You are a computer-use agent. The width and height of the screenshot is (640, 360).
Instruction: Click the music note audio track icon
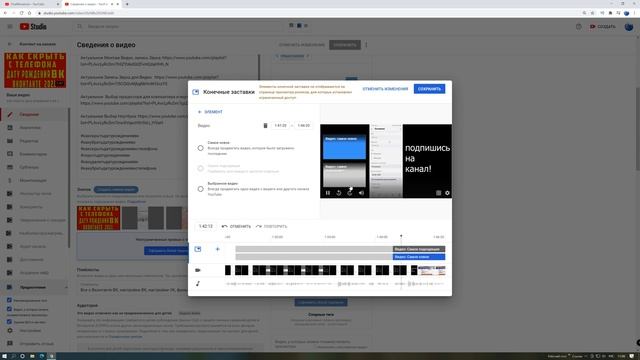coord(198,283)
